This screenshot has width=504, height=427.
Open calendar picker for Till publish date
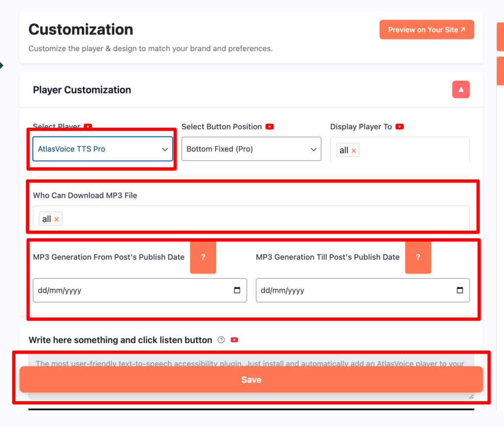[x=460, y=290]
